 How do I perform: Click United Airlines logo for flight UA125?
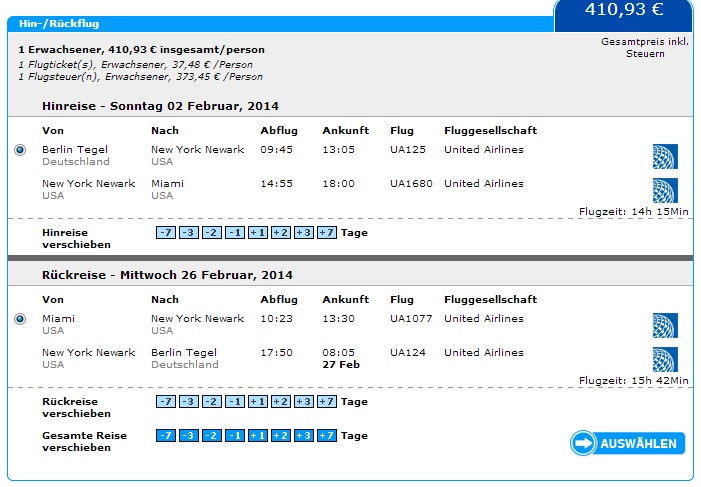coord(665,157)
